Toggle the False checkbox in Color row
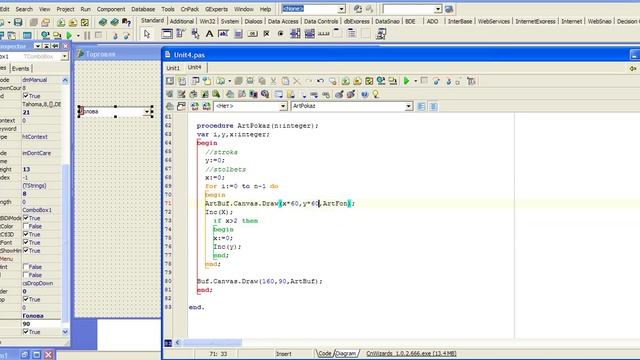The width and height of the screenshot is (640, 360). pyautogui.click(x=26, y=227)
